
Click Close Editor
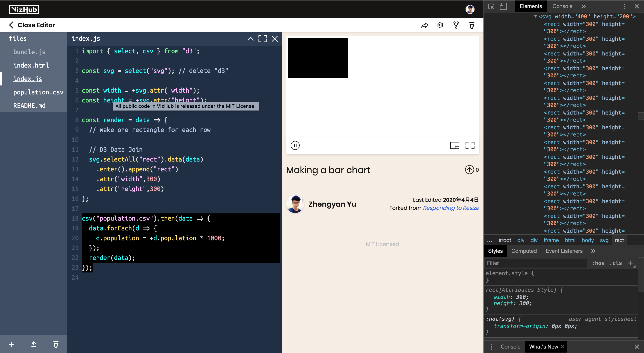32,25
